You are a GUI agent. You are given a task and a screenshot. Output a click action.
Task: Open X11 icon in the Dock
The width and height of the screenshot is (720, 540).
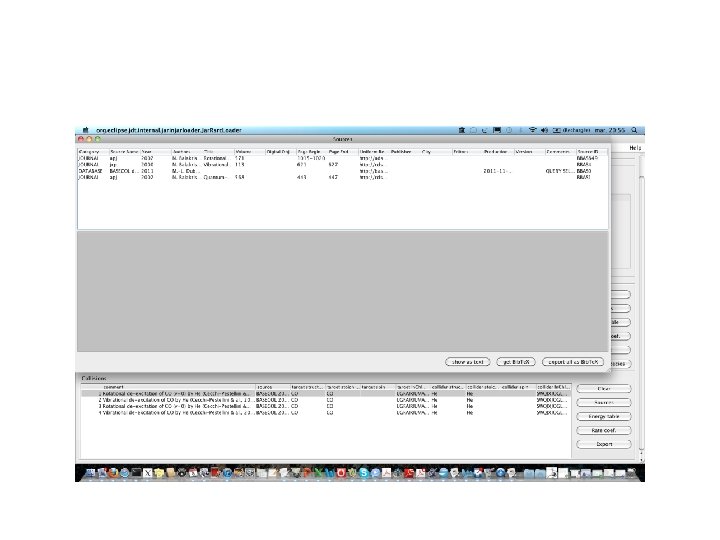147,472
